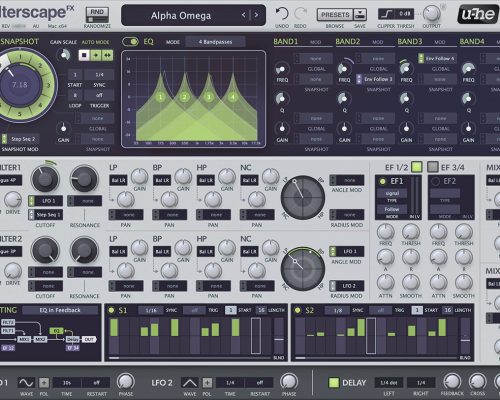Save the preset with the save icon

click(x=360, y=14)
